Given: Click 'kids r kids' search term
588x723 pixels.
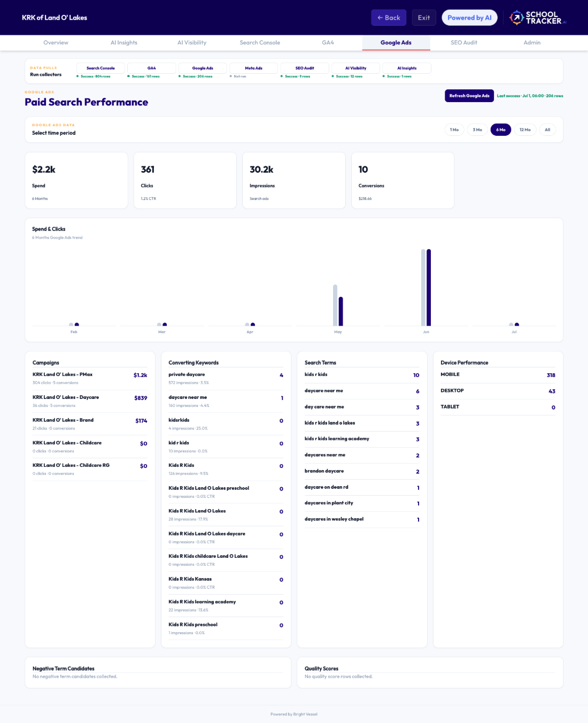Looking at the screenshot, I should [x=362, y=375].
